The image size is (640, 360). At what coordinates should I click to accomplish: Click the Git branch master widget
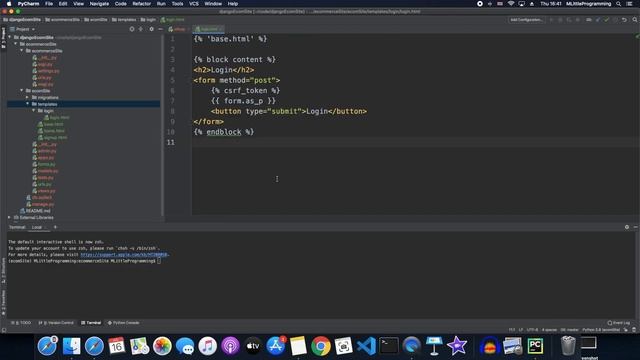coord(569,329)
